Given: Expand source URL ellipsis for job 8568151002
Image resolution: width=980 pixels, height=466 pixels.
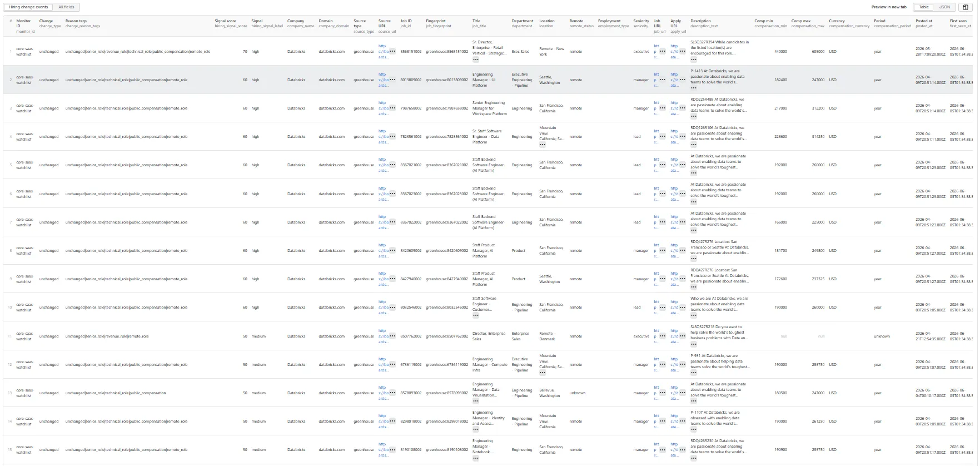Looking at the screenshot, I should (392, 51).
